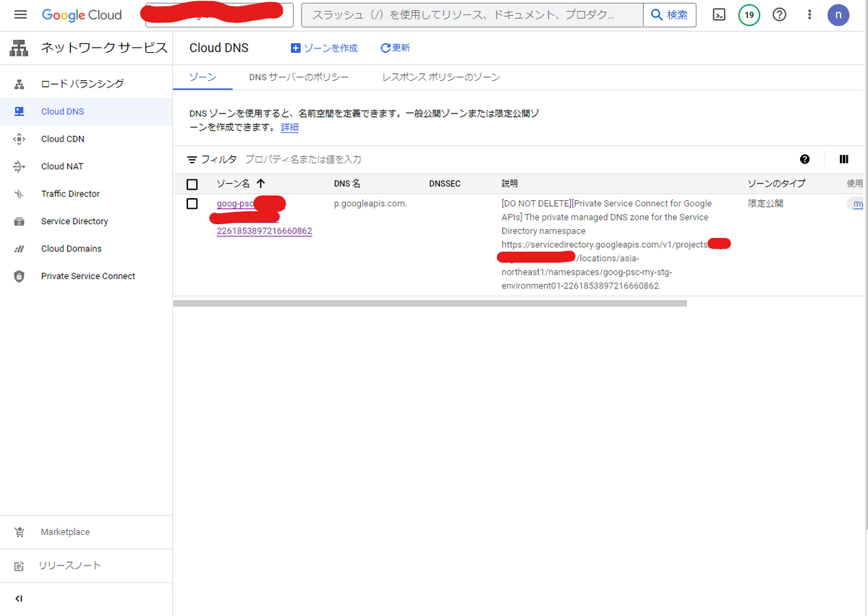
Task: Click ゾーンを作成 button
Action: (x=324, y=48)
